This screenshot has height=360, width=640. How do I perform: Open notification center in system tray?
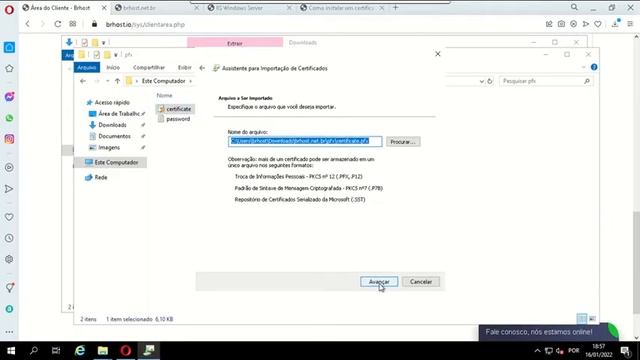click(625, 351)
